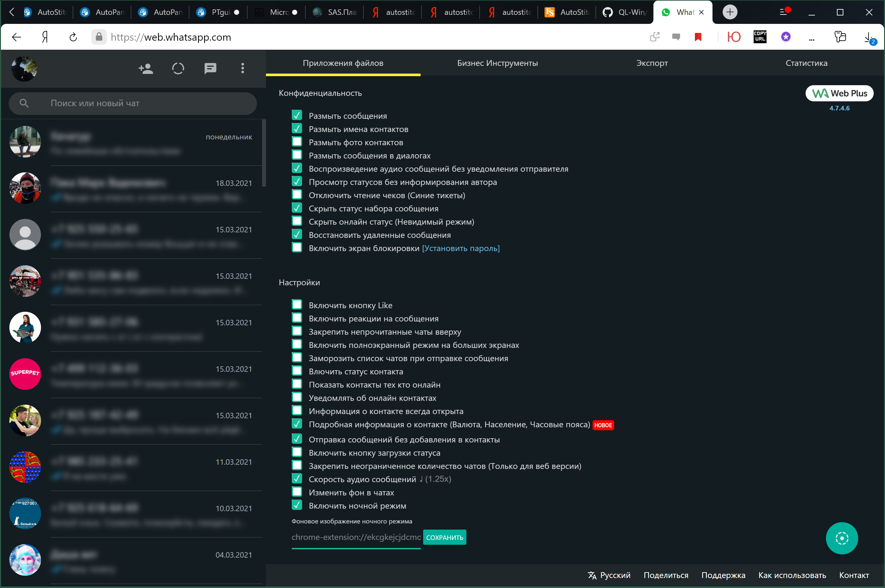Open Yandex home button in address bar

tap(45, 37)
